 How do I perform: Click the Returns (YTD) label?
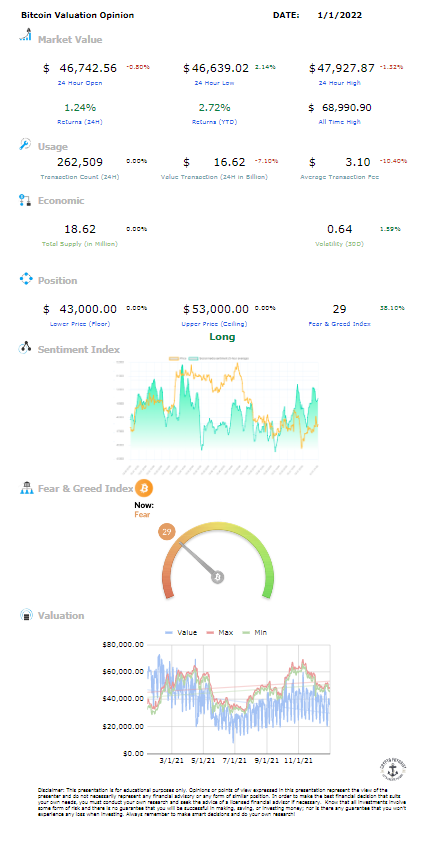215,122
